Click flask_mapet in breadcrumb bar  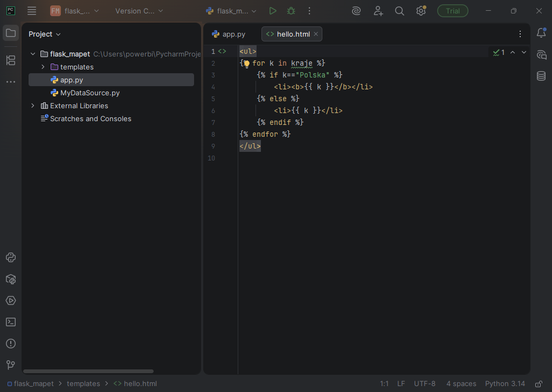(31, 383)
